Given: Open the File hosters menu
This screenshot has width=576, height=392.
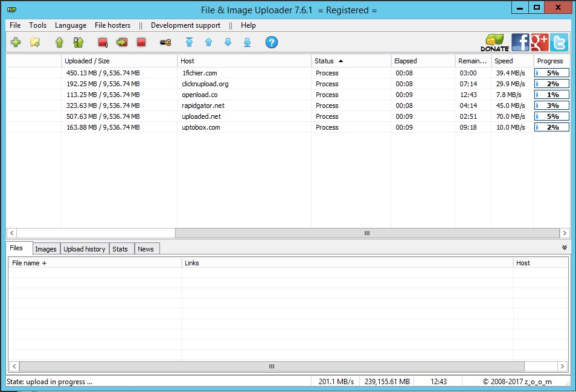Looking at the screenshot, I should 112,25.
